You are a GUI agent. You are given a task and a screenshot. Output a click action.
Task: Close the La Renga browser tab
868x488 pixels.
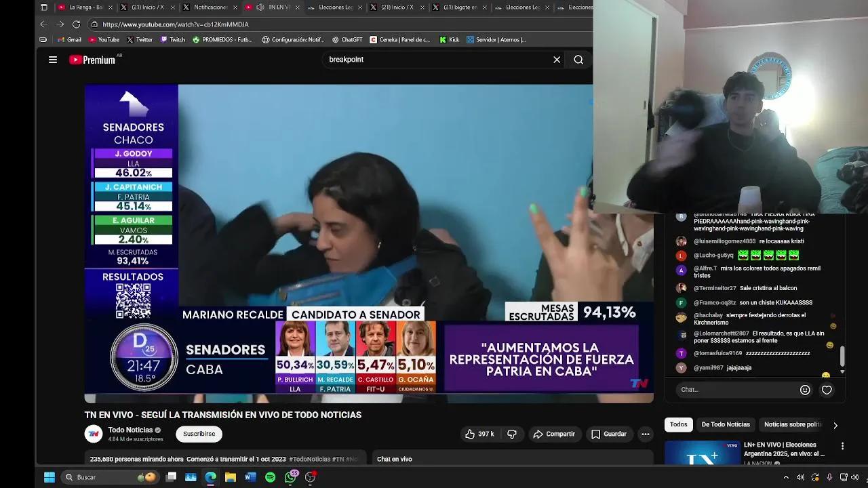[x=111, y=7]
